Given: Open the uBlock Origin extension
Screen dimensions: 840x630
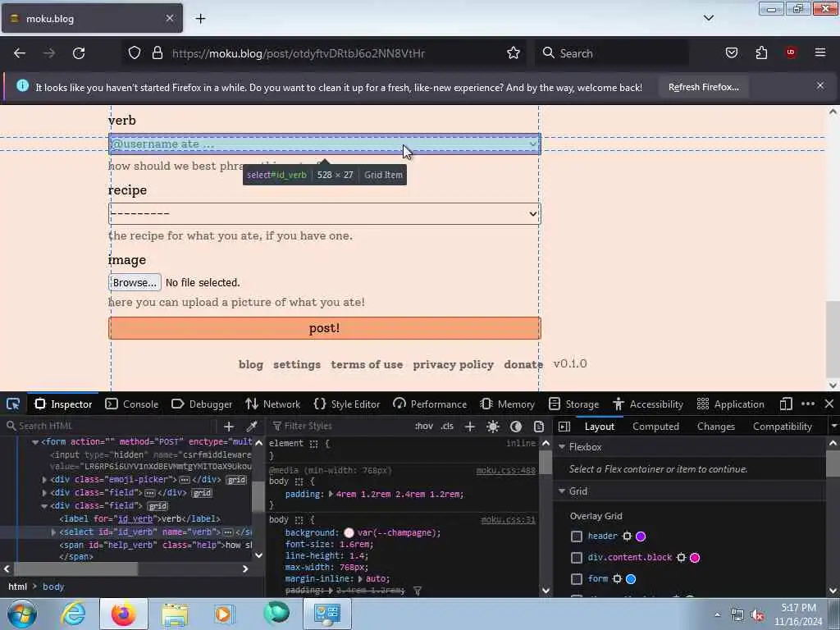Looking at the screenshot, I should tap(791, 53).
